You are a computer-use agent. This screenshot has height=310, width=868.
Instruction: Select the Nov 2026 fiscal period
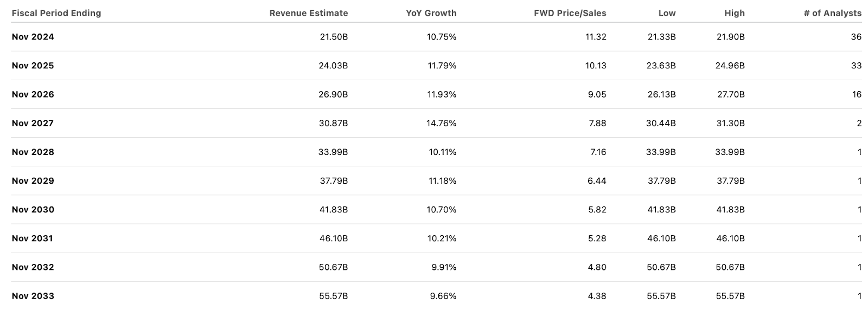33,94
